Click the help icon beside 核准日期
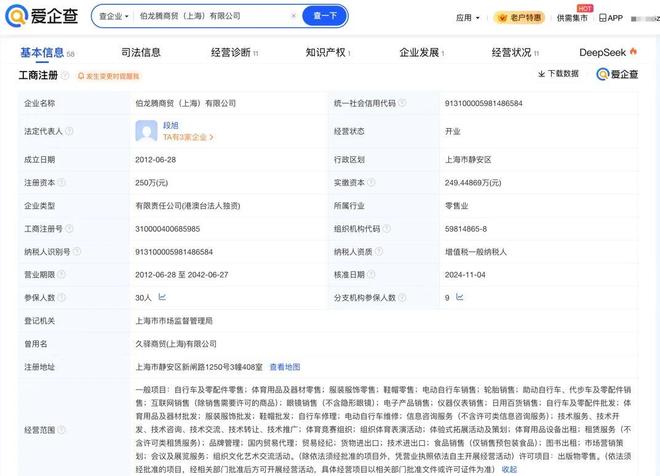The width and height of the screenshot is (660, 476). (371, 274)
